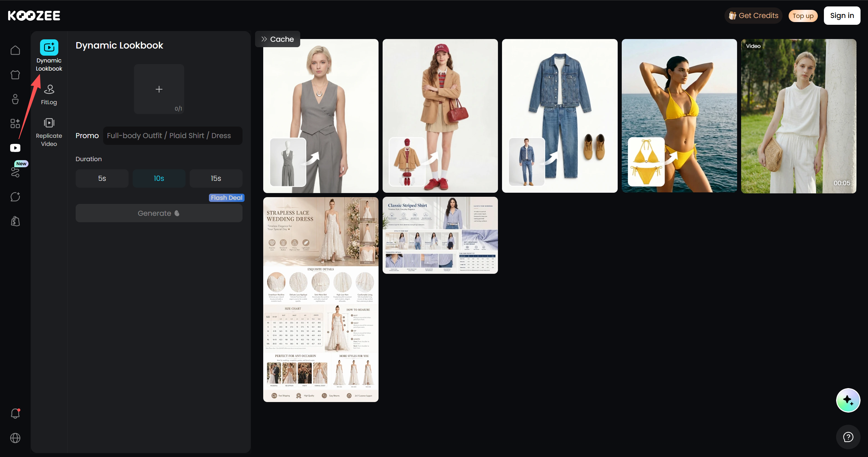This screenshot has height=457, width=868.
Task: Click the Sign in button
Action: tap(842, 16)
